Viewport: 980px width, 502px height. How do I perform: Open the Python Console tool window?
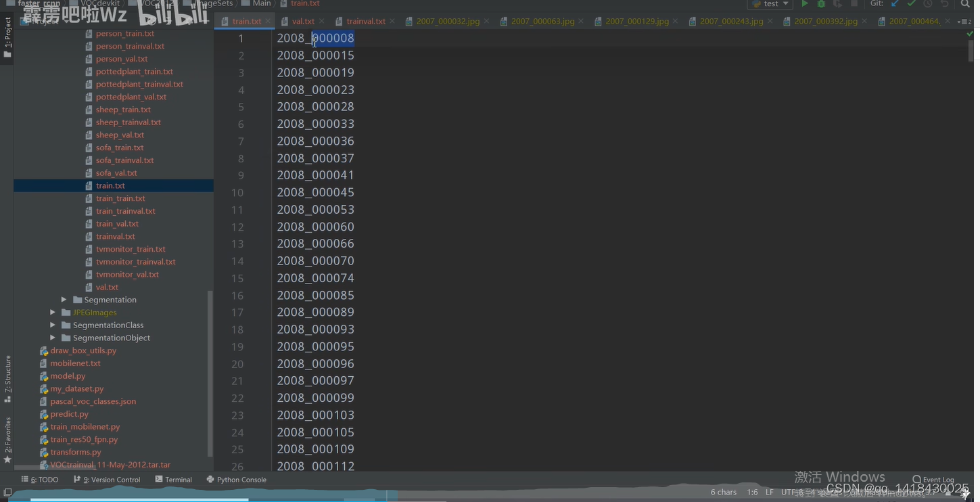[x=236, y=480]
